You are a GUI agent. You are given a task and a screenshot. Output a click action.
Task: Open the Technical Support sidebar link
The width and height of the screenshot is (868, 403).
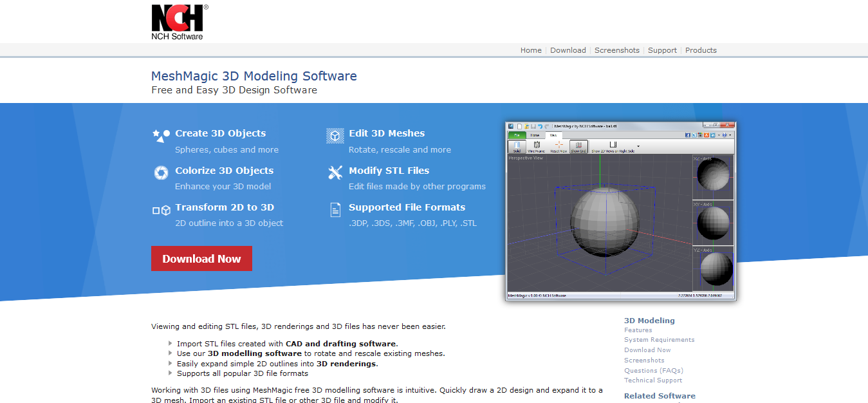coord(652,380)
